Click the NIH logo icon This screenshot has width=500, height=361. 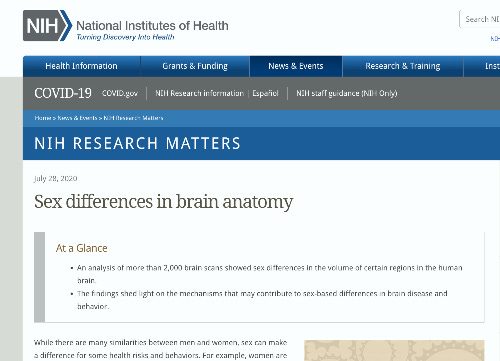click(x=47, y=26)
